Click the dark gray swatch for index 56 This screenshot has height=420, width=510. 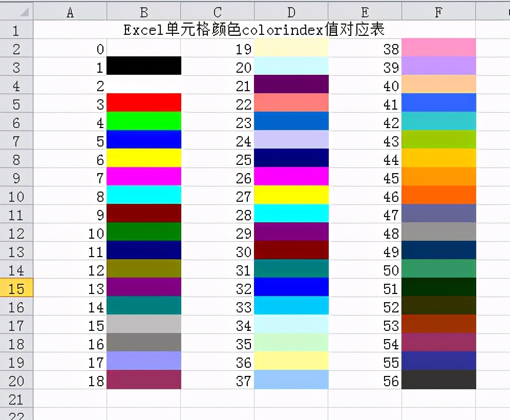(x=439, y=380)
